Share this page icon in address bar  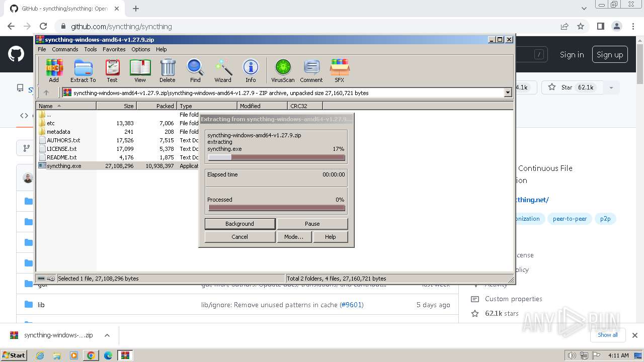coord(565,26)
